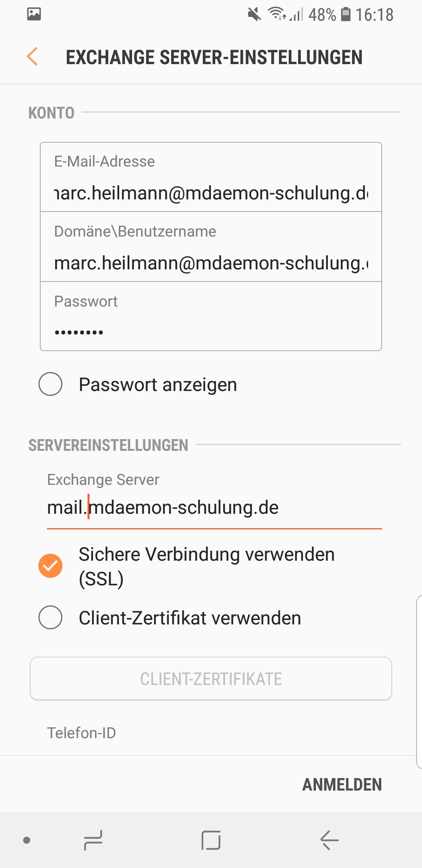Tap the orange back arrow in header
The height and width of the screenshot is (868, 422).
click(32, 57)
